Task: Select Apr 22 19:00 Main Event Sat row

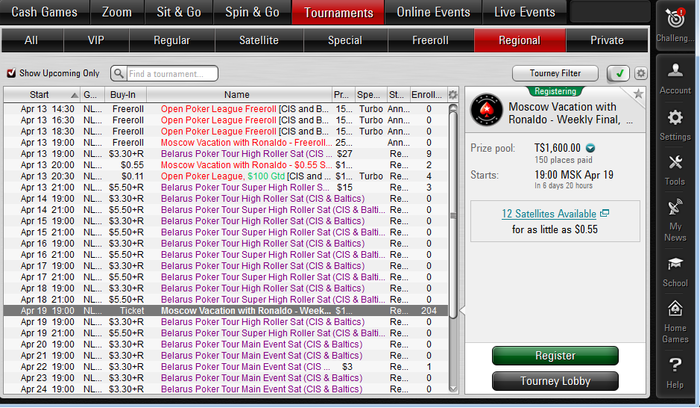Action: click(226, 366)
